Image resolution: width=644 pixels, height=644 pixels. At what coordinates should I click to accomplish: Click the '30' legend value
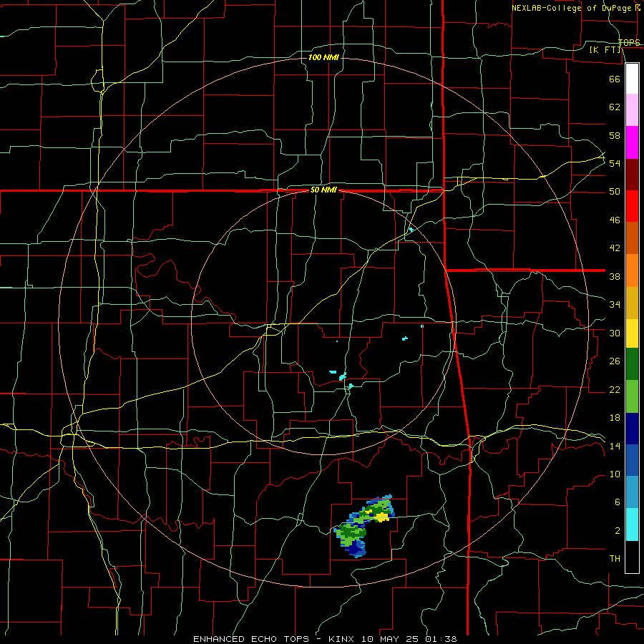pyautogui.click(x=615, y=333)
